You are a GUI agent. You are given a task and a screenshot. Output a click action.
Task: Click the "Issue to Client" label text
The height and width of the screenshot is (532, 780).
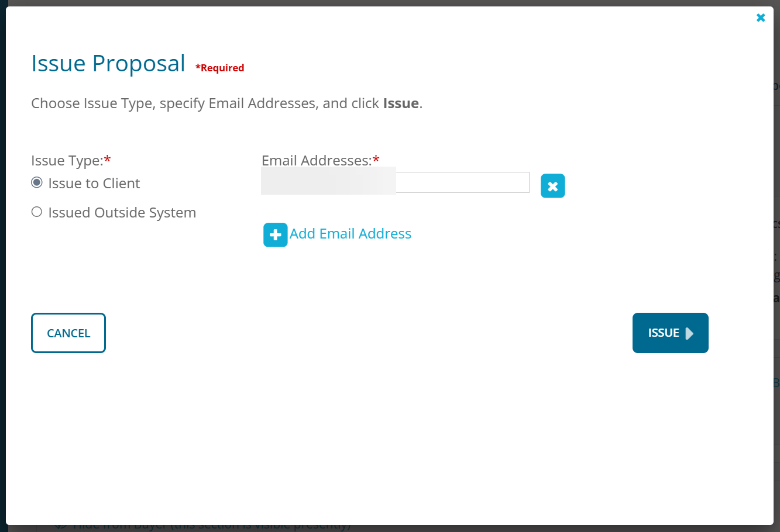(x=94, y=184)
